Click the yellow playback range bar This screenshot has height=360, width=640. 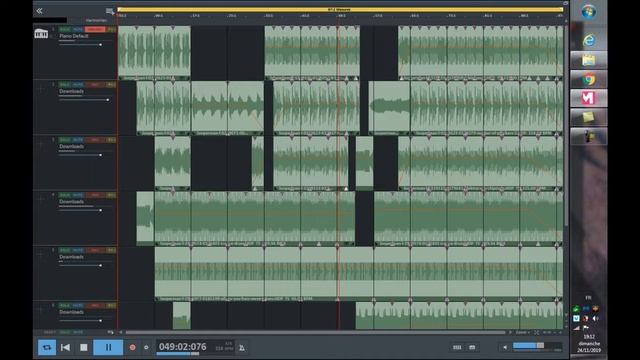(x=340, y=9)
